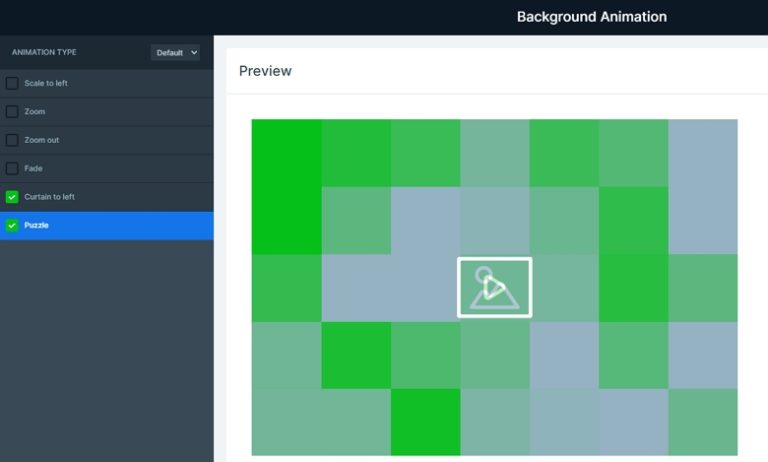768x462 pixels.
Task: Click the 'Zoom' animation label text
Action: tap(35, 112)
